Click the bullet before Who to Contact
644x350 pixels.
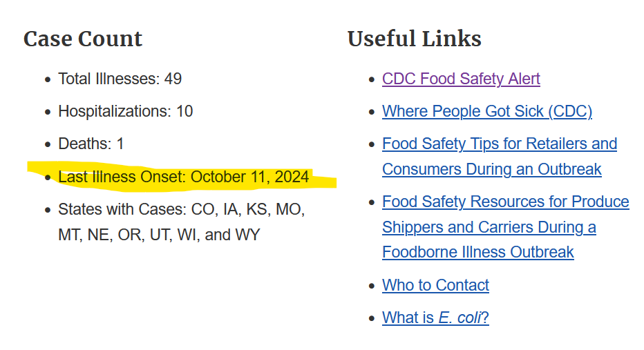click(372, 286)
